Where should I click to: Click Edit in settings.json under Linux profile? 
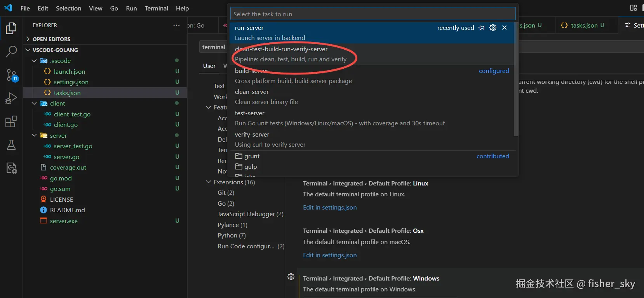pyautogui.click(x=330, y=207)
